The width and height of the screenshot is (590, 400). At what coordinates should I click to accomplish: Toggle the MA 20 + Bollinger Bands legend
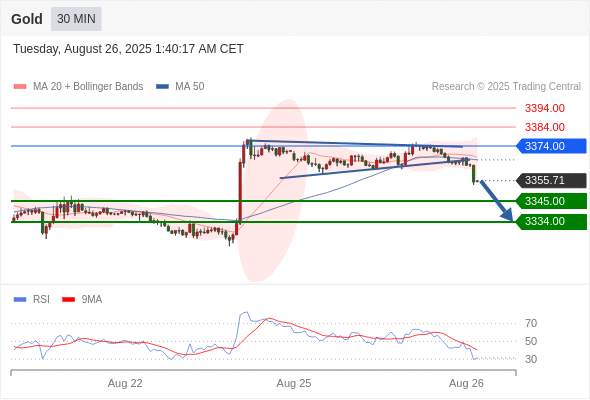(x=78, y=87)
